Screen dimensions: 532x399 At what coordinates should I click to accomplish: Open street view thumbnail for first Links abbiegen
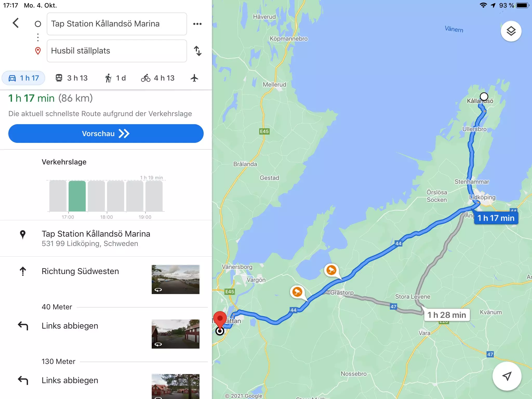pos(176,334)
